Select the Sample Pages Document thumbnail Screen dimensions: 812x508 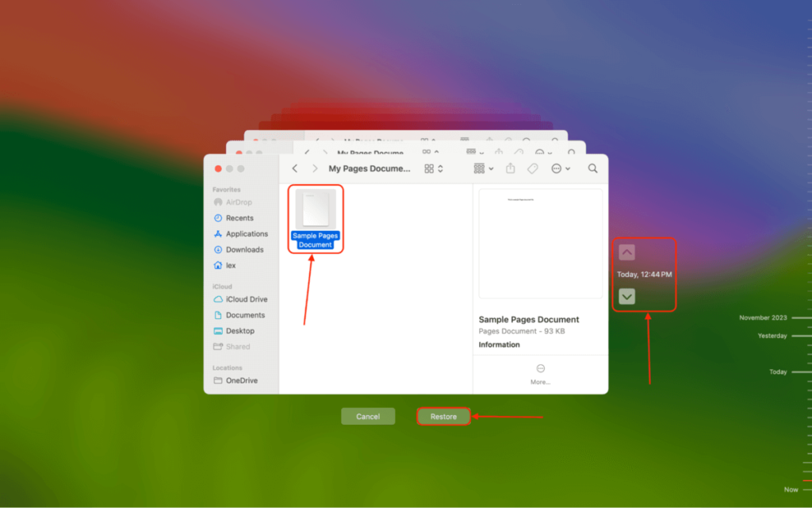click(315, 208)
